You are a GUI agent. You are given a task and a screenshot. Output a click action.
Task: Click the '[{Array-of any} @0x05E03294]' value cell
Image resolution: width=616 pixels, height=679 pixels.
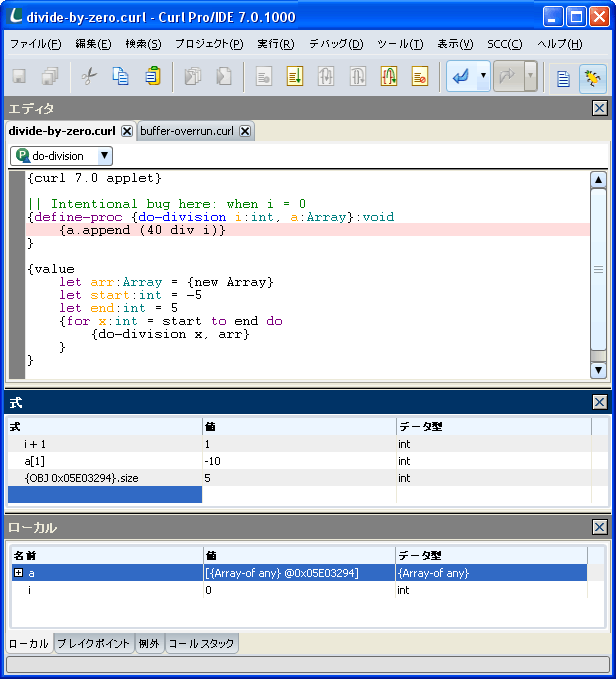coord(299,573)
